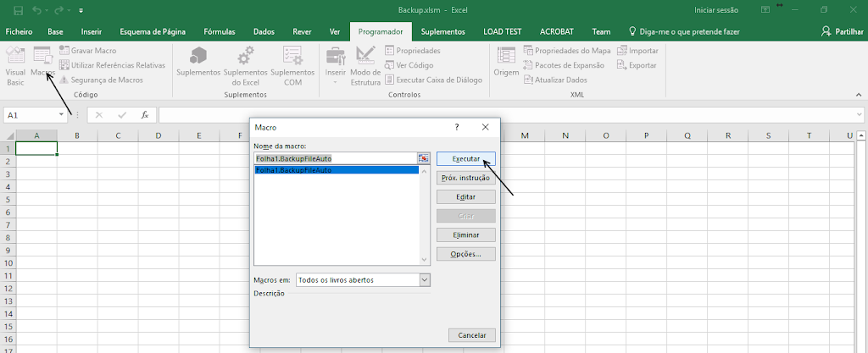The image size is (868, 353).
Task: Click Eliminar to delete macro
Action: point(466,234)
